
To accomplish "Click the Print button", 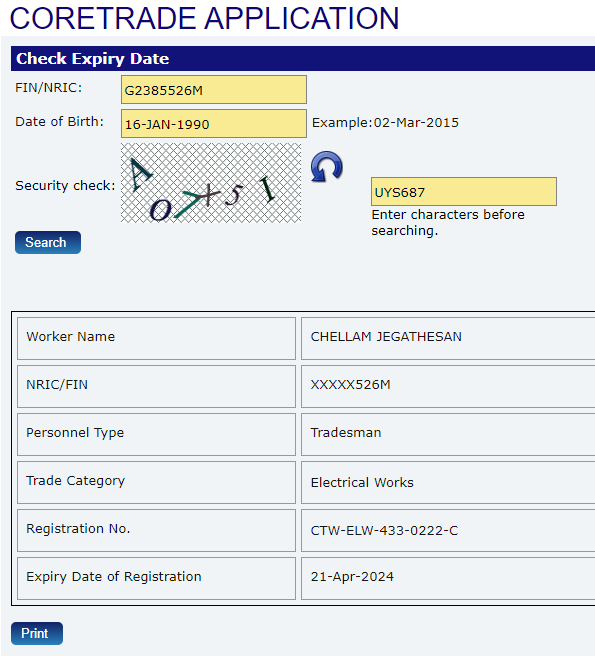I will pos(37,633).
